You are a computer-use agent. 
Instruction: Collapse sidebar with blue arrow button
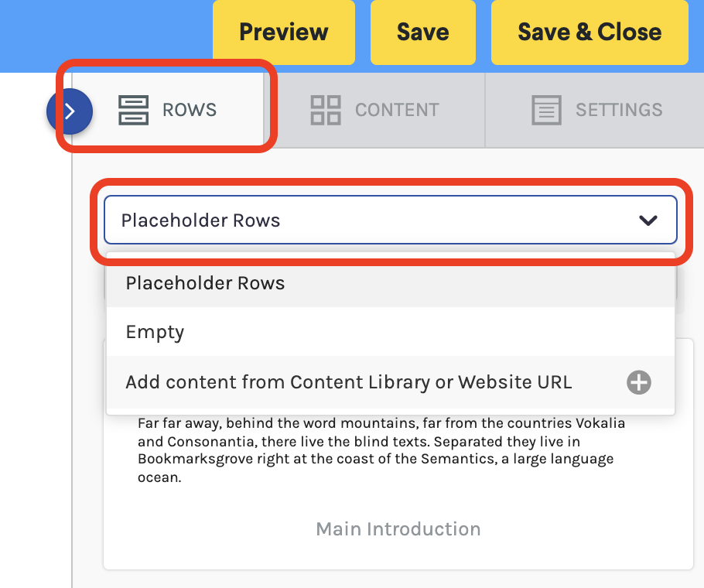tap(69, 111)
